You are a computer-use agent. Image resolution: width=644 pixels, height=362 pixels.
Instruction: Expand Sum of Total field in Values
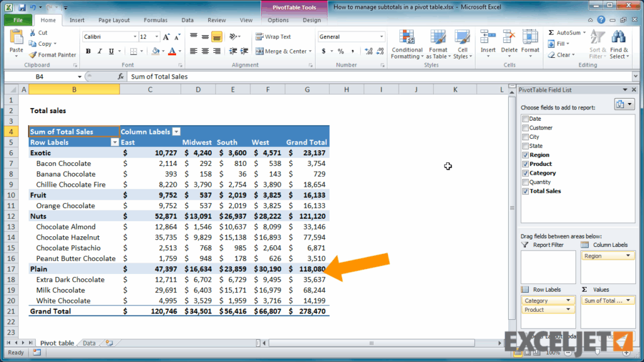point(628,300)
